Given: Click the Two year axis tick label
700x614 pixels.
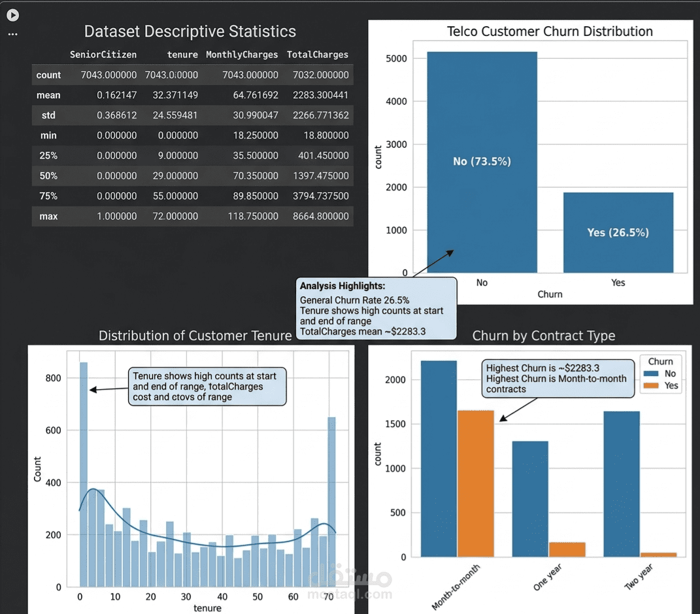Looking at the screenshot, I should [x=639, y=577].
